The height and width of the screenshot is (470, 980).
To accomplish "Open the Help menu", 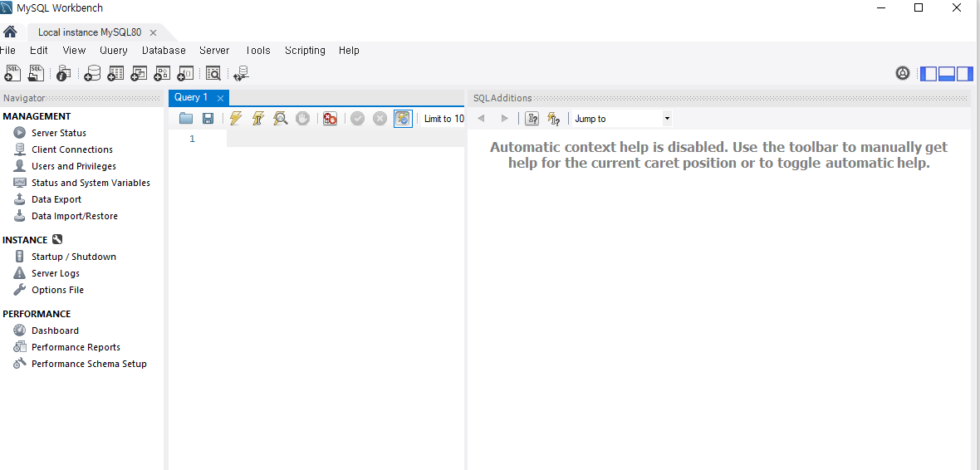I will [349, 50].
